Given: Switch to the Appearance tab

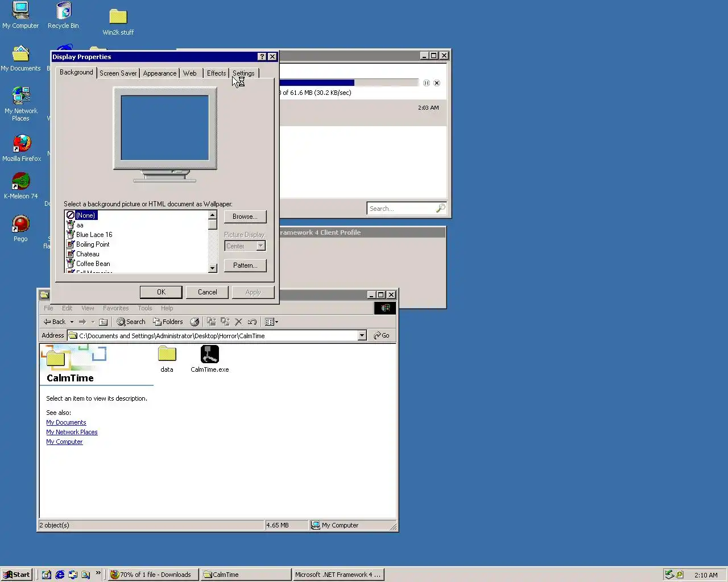Looking at the screenshot, I should click(x=160, y=73).
